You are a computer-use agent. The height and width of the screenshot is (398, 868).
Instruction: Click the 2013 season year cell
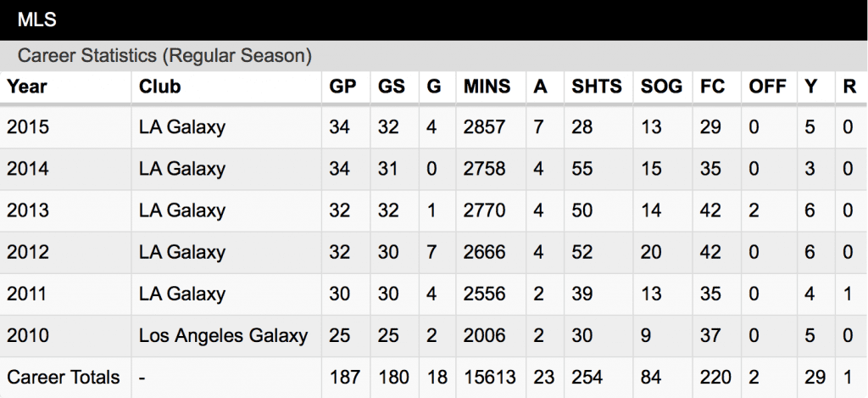pos(28,210)
